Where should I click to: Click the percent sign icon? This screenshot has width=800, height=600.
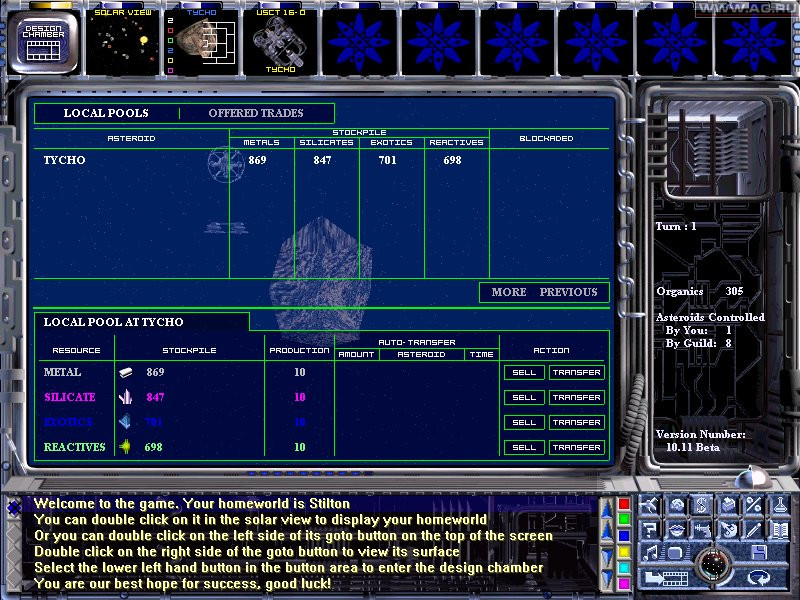pos(754,505)
